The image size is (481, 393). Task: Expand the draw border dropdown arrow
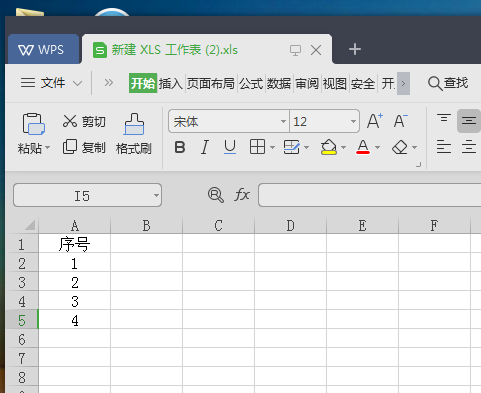[x=307, y=147]
